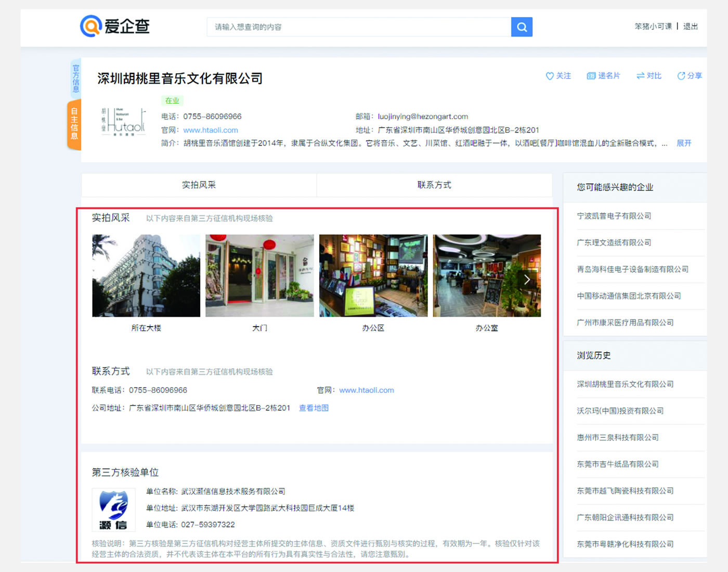Open 东莞市吉牛纸品有限公司 in history

pyautogui.click(x=618, y=464)
